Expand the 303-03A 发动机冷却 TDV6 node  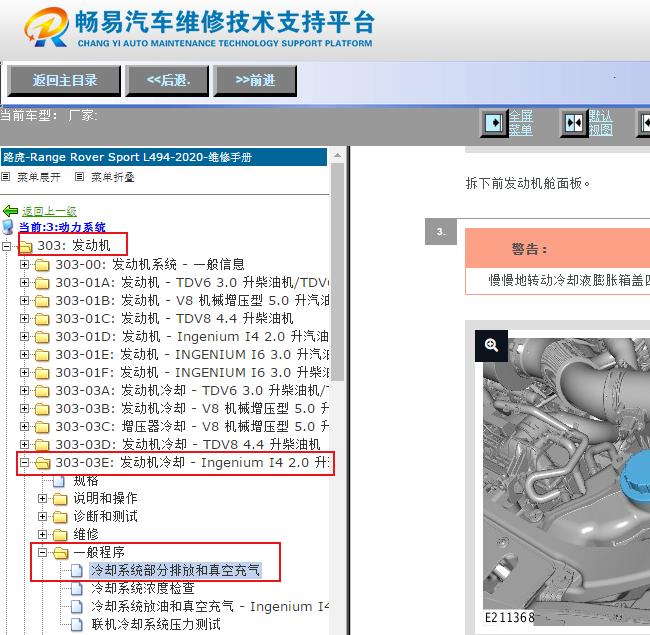tap(24, 390)
